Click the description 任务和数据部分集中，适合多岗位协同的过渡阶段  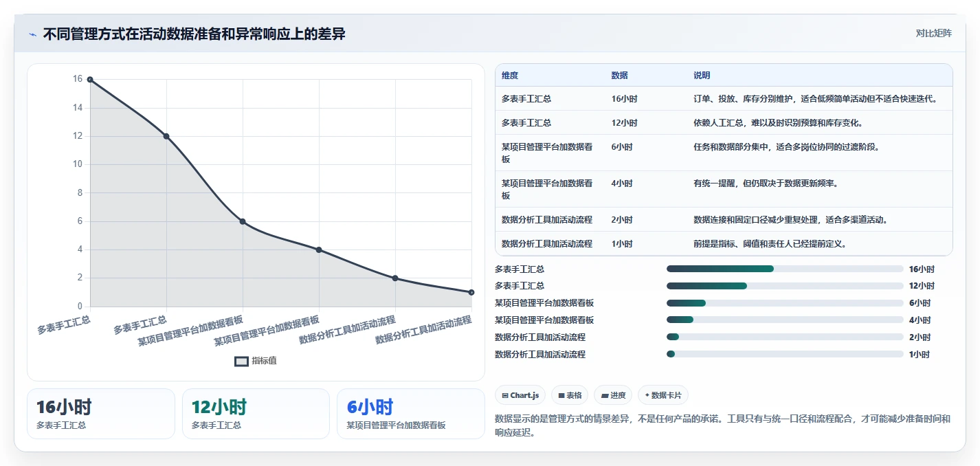786,147
